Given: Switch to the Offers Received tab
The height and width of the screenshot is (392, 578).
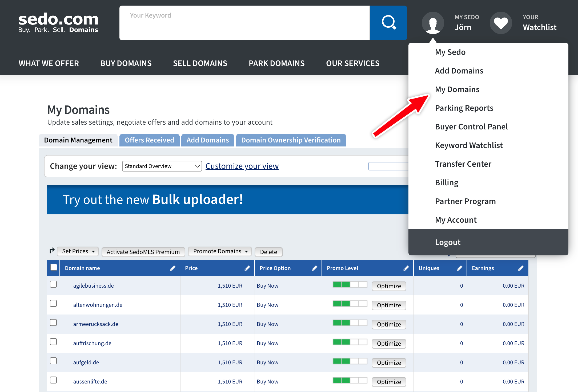Looking at the screenshot, I should coord(149,140).
